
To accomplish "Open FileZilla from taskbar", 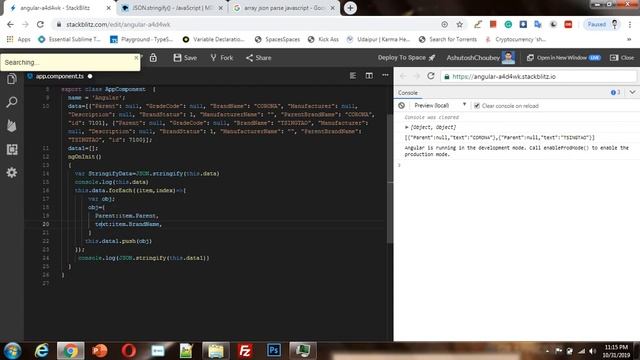I will [244, 351].
